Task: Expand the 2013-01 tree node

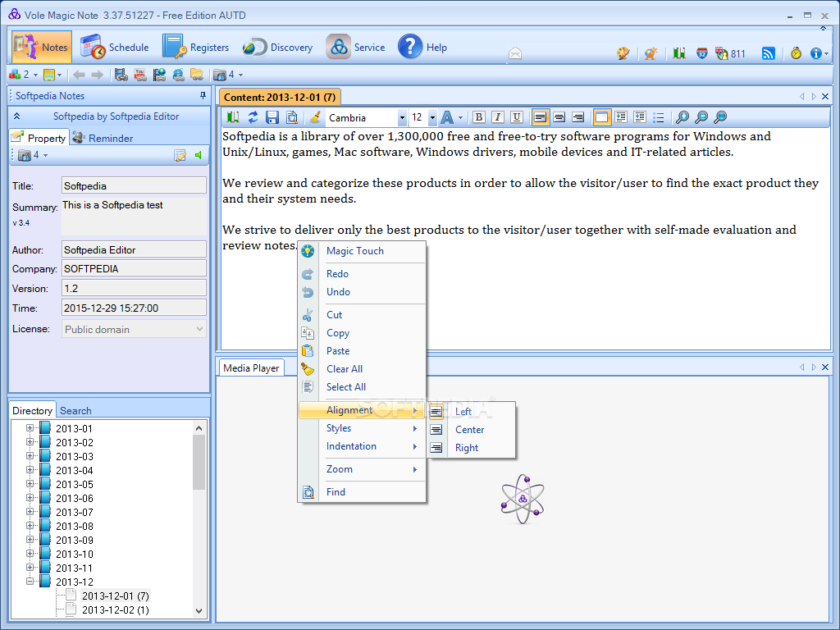Action: click(30, 428)
